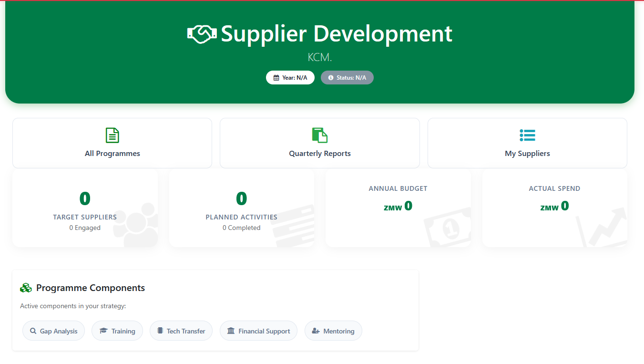Click the microchip icon on Tech Transfer chip
The width and height of the screenshot is (644, 364).
coord(159,331)
